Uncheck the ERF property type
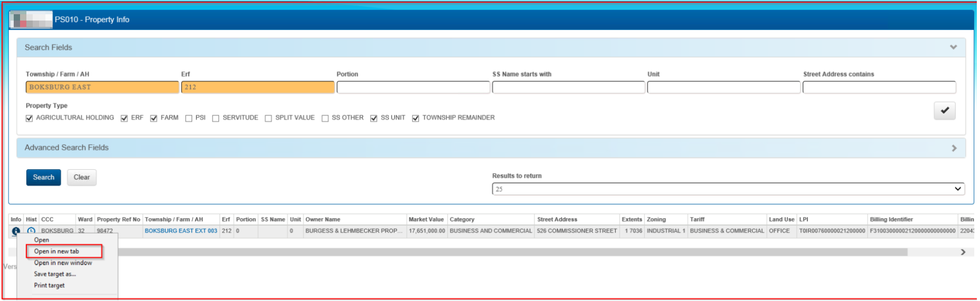This screenshot has height=301, width=980. tap(125, 118)
